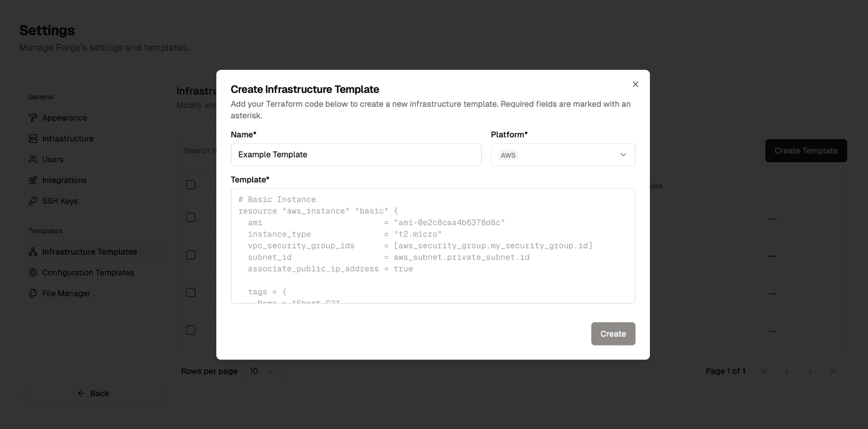The image size is (868, 429).
Task: Click the File Manager files icon
Action: [33, 294]
